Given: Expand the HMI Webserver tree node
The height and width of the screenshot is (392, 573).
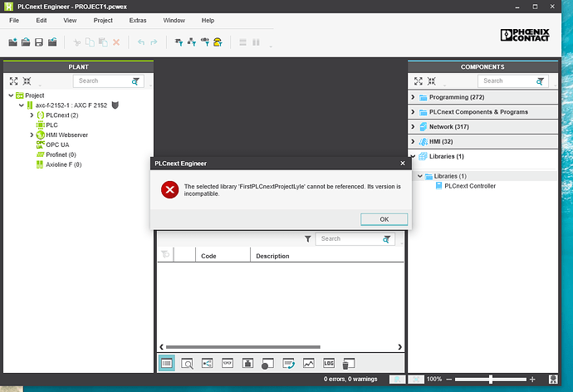Looking at the screenshot, I should pos(32,135).
